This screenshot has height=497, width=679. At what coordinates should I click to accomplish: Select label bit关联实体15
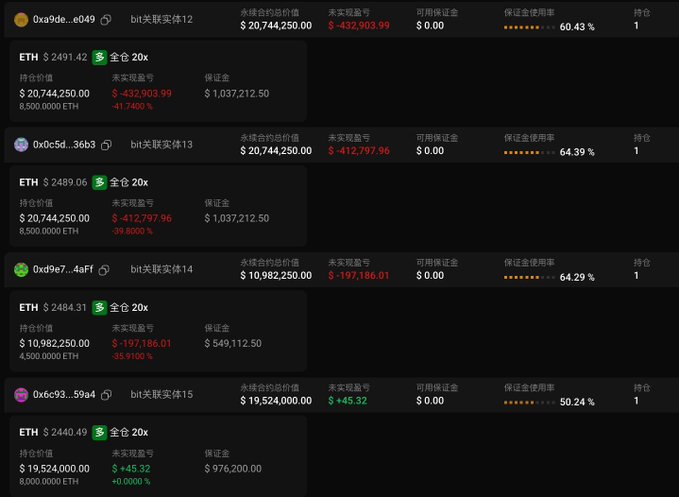[162, 394]
